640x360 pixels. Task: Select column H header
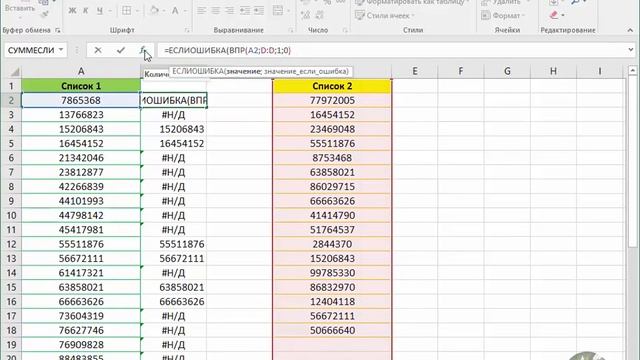pos(553,71)
